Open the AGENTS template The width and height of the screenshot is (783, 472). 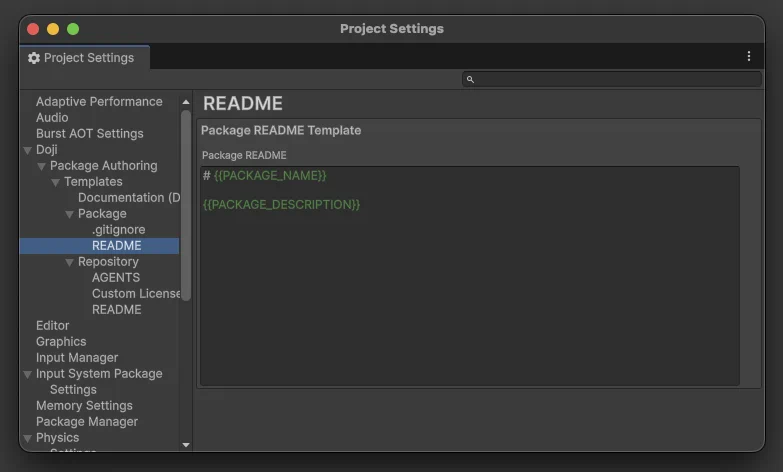pos(116,277)
